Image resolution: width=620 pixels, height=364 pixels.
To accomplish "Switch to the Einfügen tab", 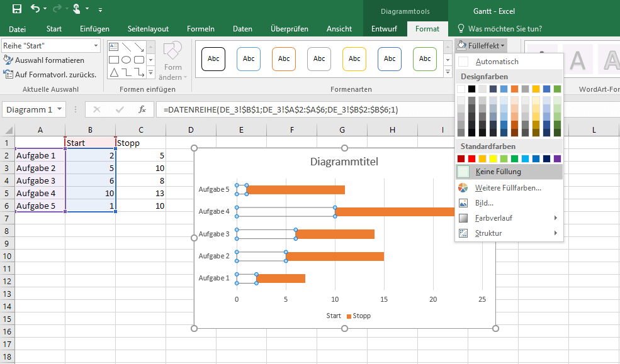I will click(x=94, y=29).
